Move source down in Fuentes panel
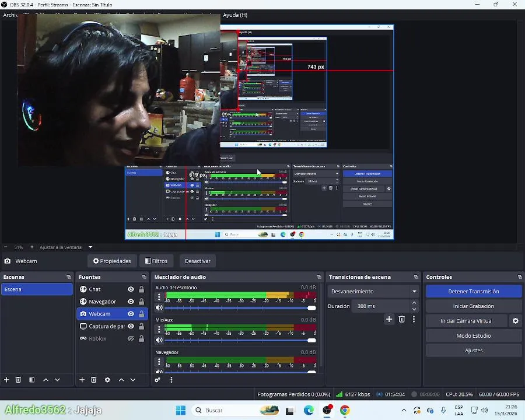The width and height of the screenshot is (525, 420). 133,380
